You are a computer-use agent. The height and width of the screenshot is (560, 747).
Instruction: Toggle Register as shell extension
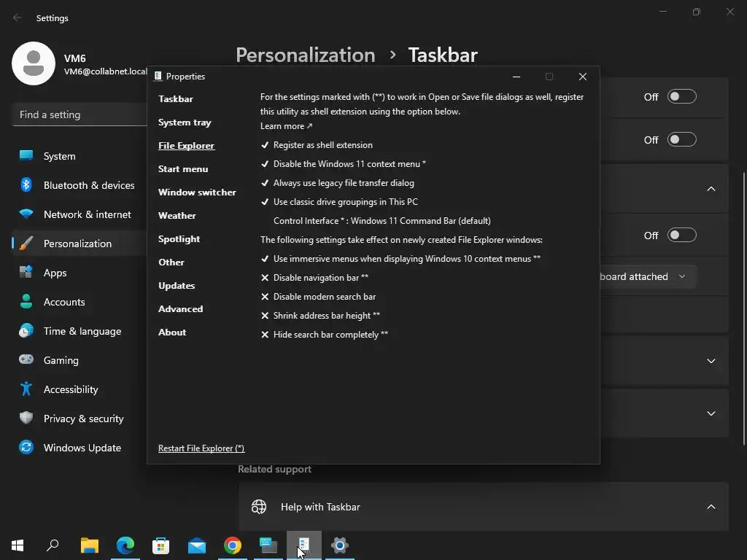pyautogui.click(x=317, y=145)
